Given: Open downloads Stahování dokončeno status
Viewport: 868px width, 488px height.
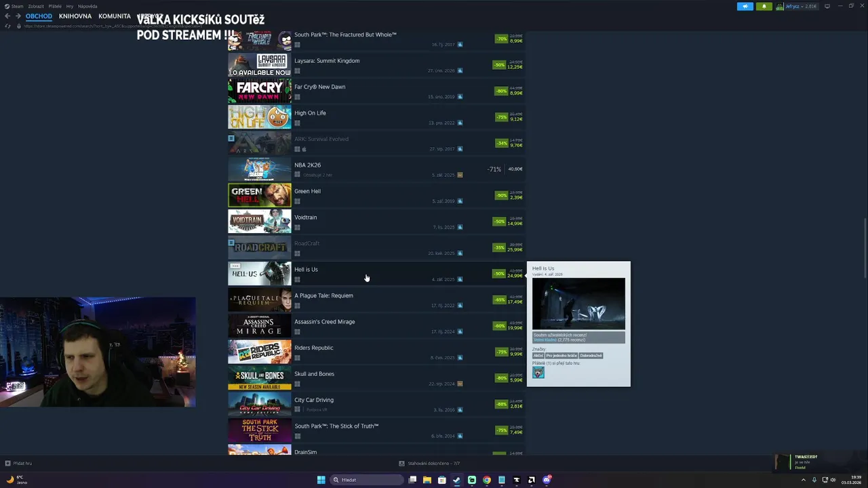Looking at the screenshot, I should coord(429,464).
